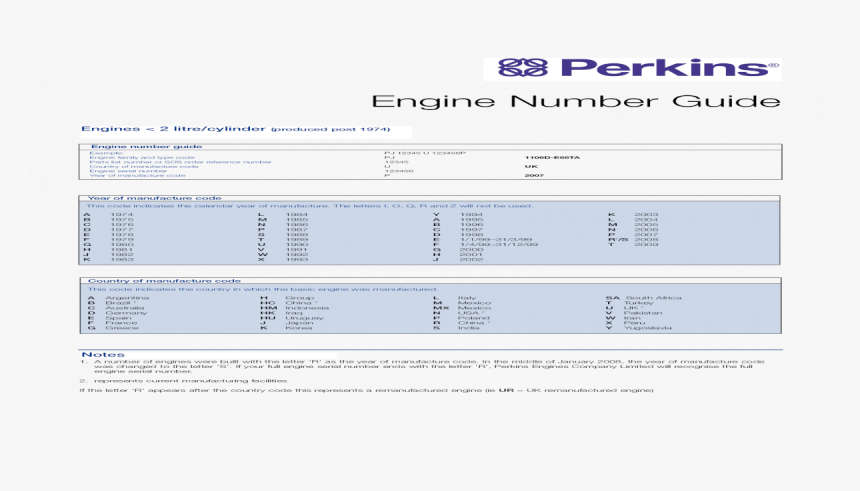
Task: Select the year '1994' entry
Action: click(471, 215)
